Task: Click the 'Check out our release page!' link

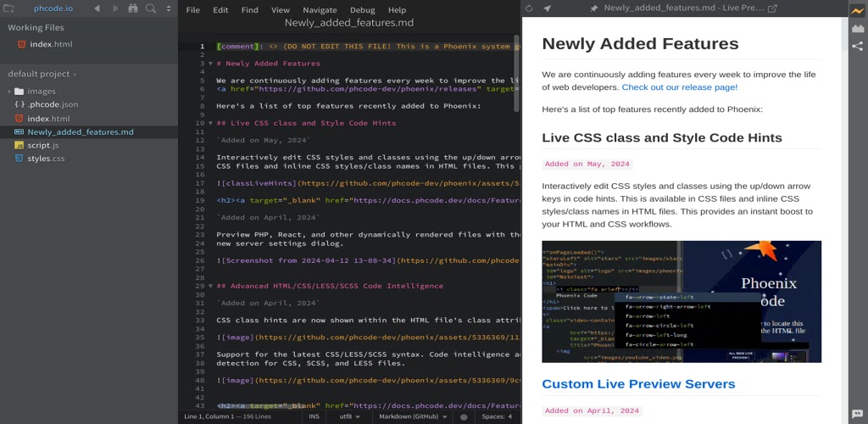Action: click(x=679, y=86)
